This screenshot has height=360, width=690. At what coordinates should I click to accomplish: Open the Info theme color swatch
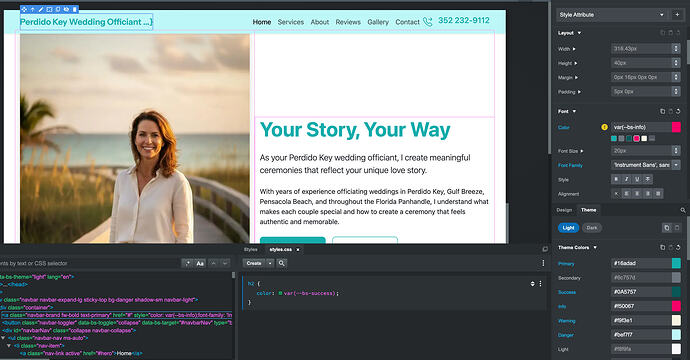(x=676, y=306)
